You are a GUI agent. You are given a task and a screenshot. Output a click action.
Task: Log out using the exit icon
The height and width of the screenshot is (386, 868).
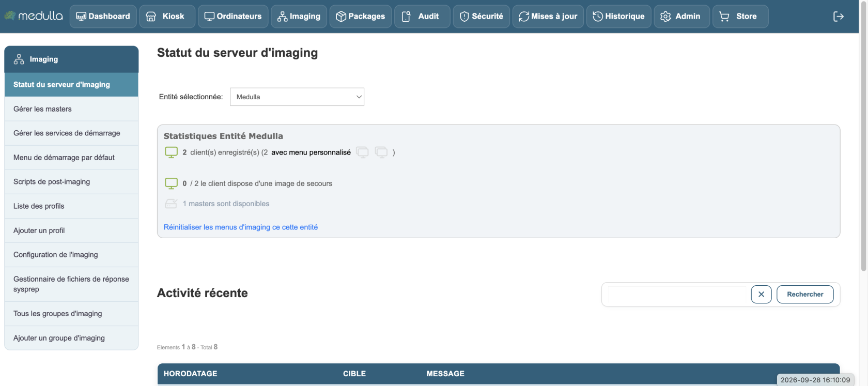click(x=839, y=17)
